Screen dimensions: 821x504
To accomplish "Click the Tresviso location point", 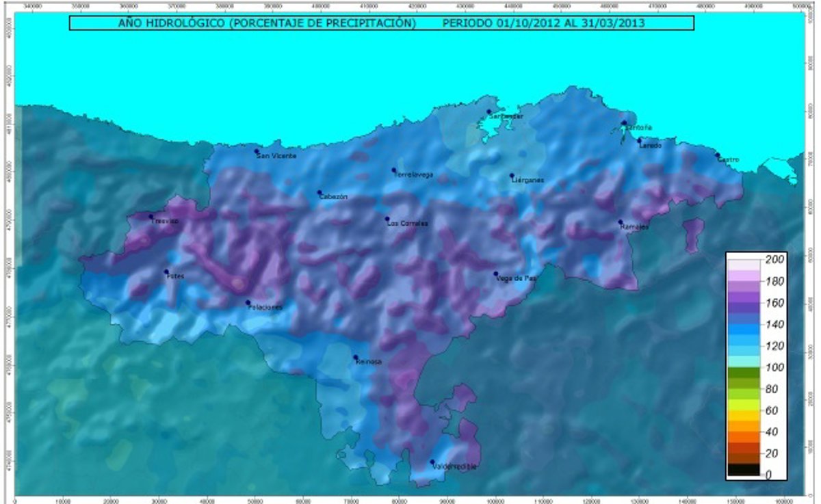I will point(151,217).
